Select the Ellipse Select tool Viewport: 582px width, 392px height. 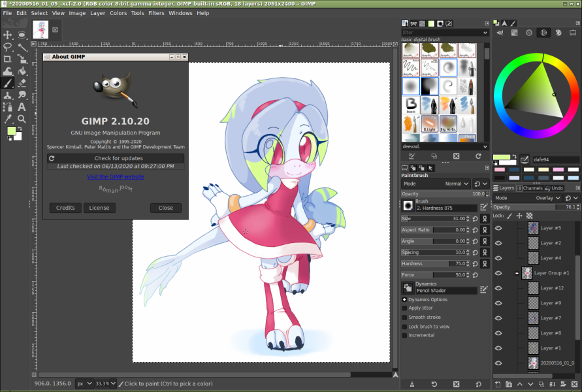22,35
